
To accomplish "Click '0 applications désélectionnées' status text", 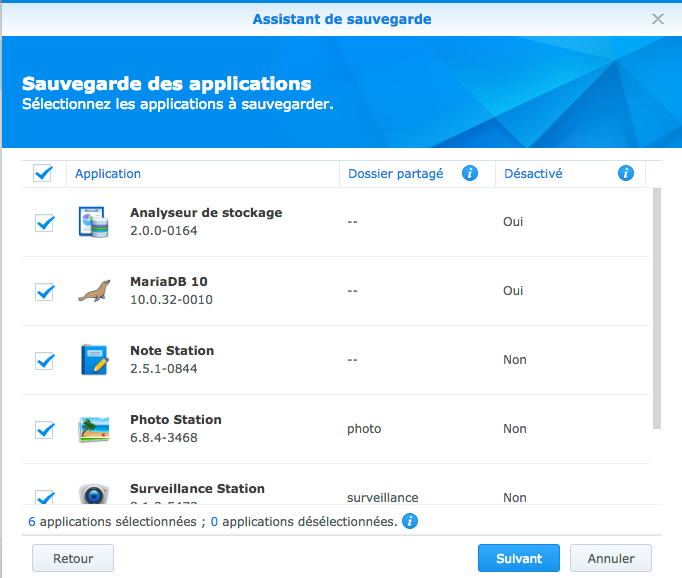I will (304, 521).
